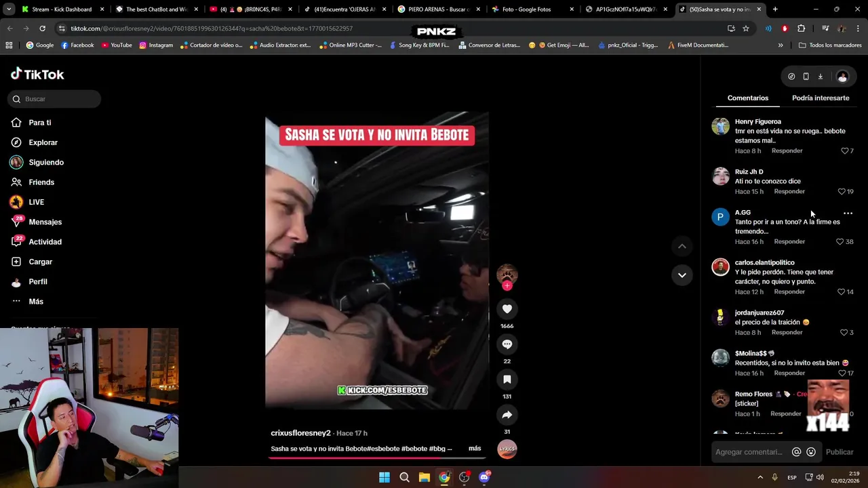Open Chrome extensions puzzle icon
The image size is (868, 488).
(801, 28)
